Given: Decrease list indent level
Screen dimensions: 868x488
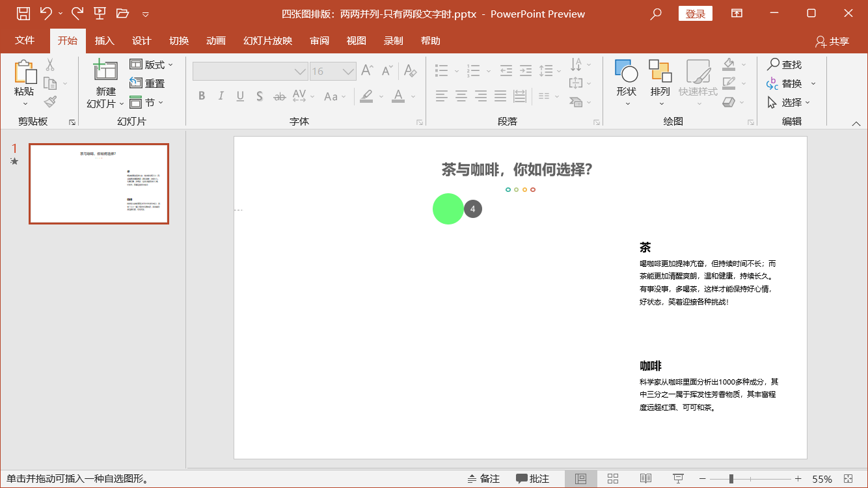Looking at the screenshot, I should pyautogui.click(x=506, y=70).
